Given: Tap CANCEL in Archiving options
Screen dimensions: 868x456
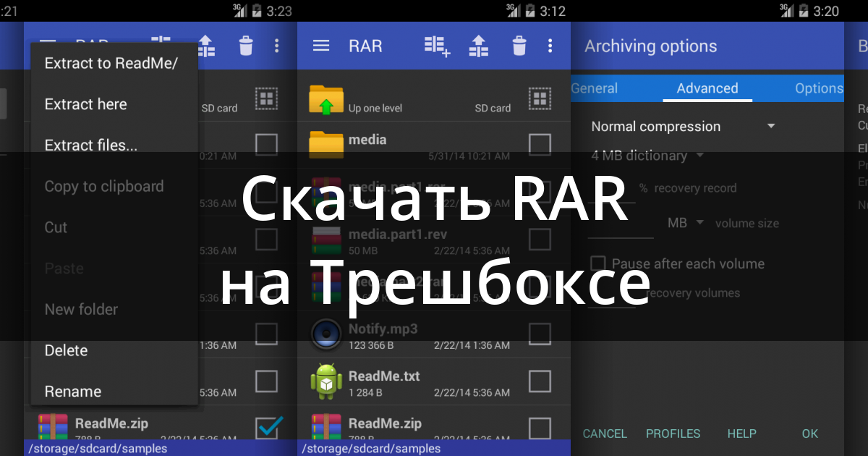Looking at the screenshot, I should pyautogui.click(x=605, y=434).
